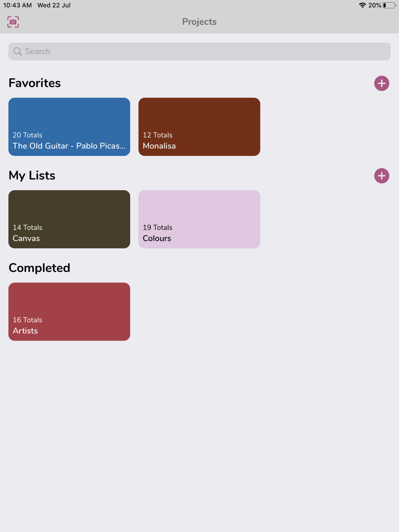This screenshot has height=532, width=399.
Task: Open the Canvas list card
Action: 69,219
